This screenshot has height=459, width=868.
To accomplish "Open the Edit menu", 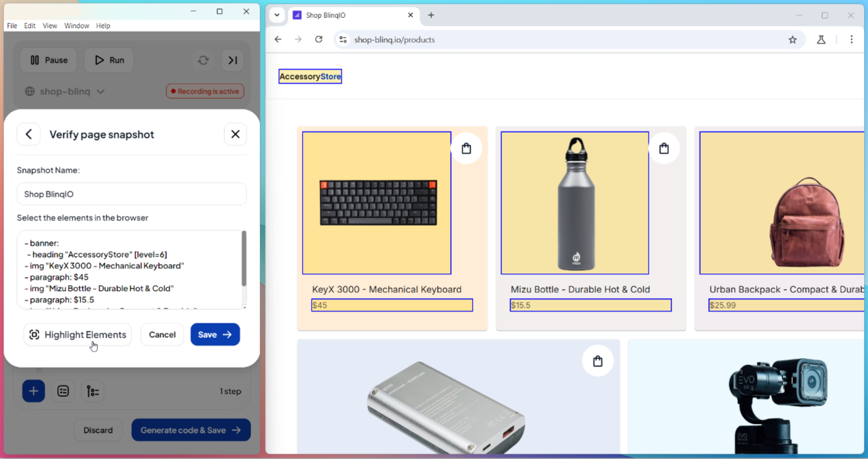I will [29, 26].
